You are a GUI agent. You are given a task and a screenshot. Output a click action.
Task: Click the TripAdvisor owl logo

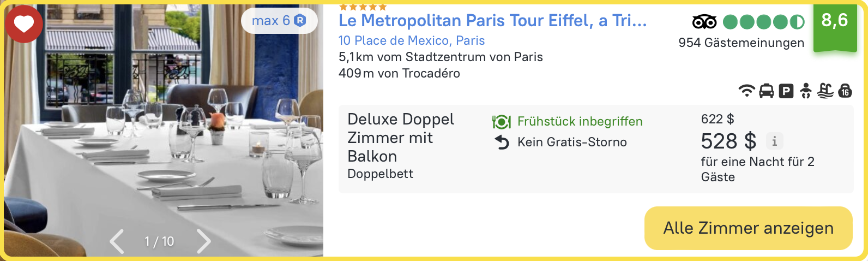coord(704,22)
